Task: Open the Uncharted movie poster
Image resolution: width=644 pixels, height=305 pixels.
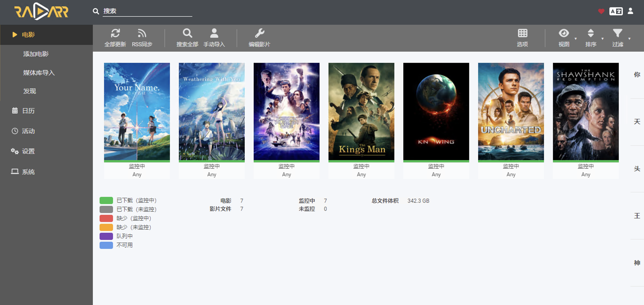Action: tap(511, 111)
